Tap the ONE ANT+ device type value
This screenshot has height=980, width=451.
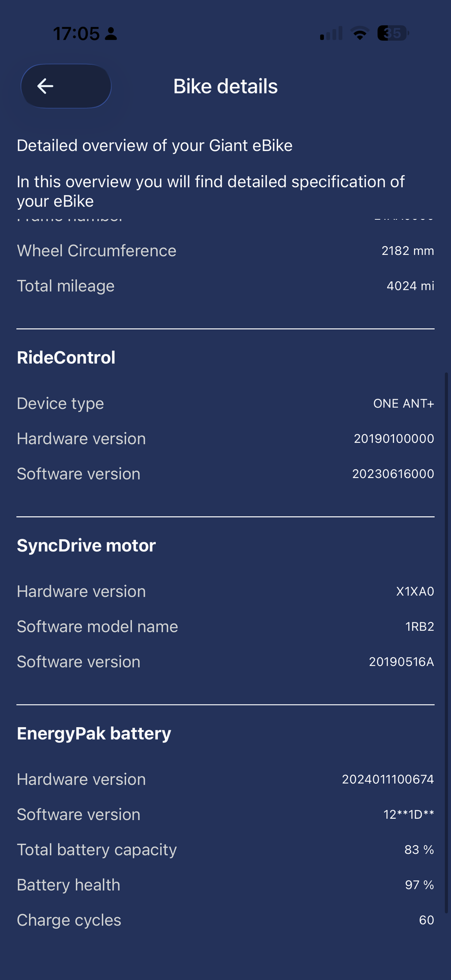(404, 404)
